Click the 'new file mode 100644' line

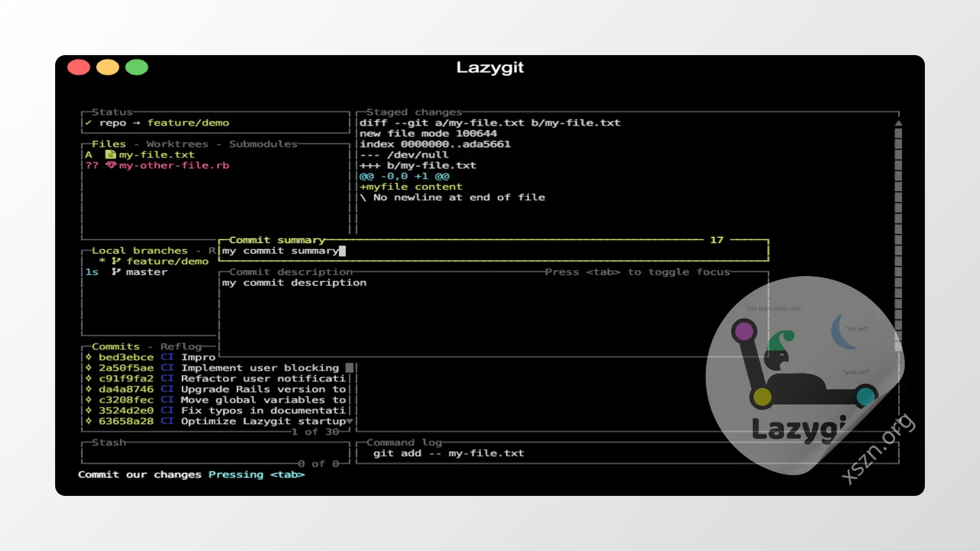point(428,134)
